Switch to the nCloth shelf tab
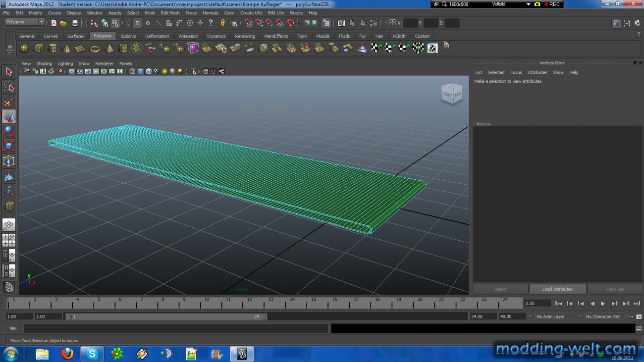 399,36
